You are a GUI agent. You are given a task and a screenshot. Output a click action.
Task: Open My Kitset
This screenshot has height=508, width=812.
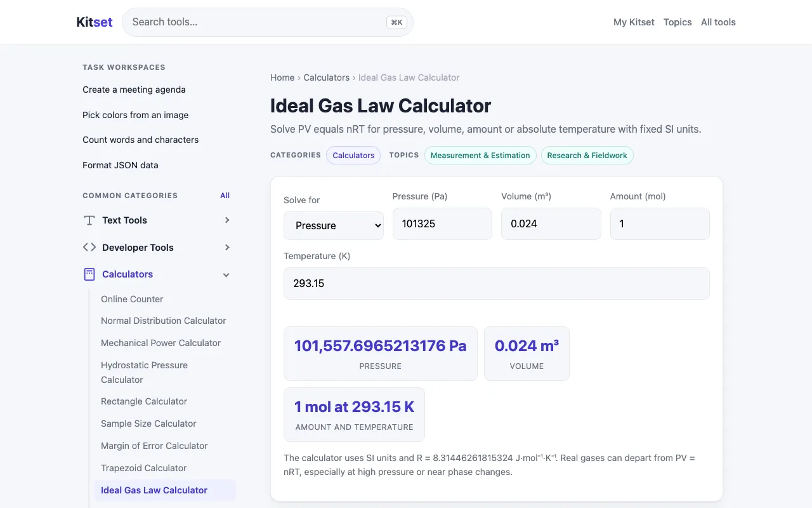point(634,22)
